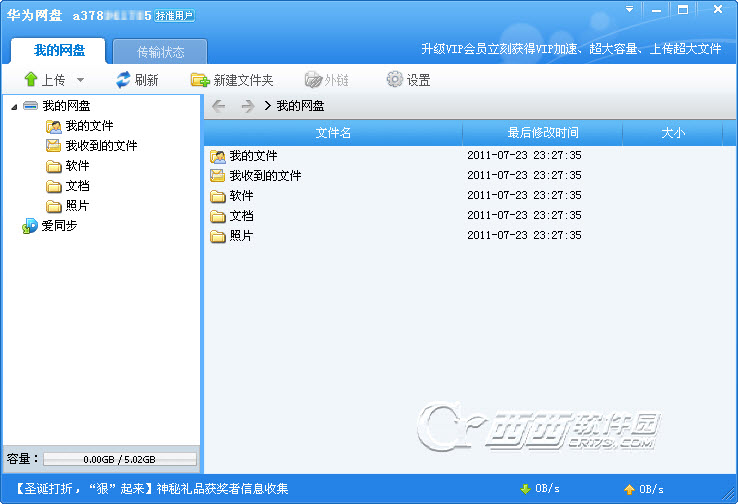Click 新建文件夹 button text

tap(243, 80)
